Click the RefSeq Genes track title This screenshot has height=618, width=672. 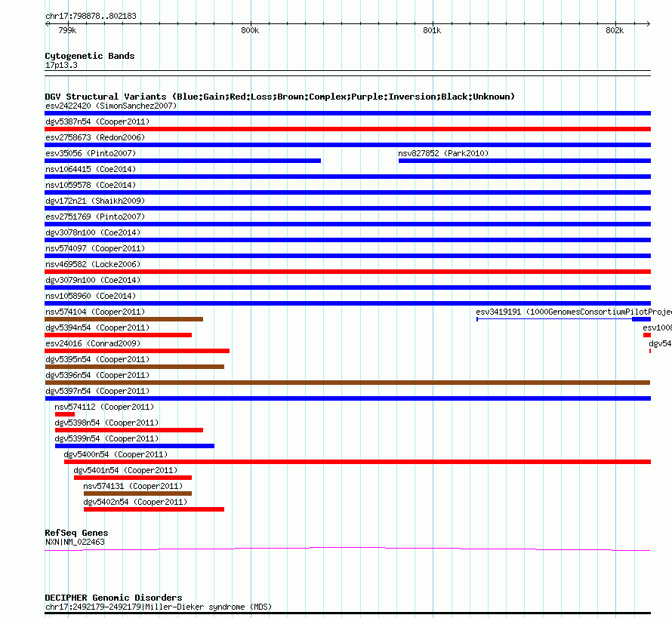click(x=76, y=533)
